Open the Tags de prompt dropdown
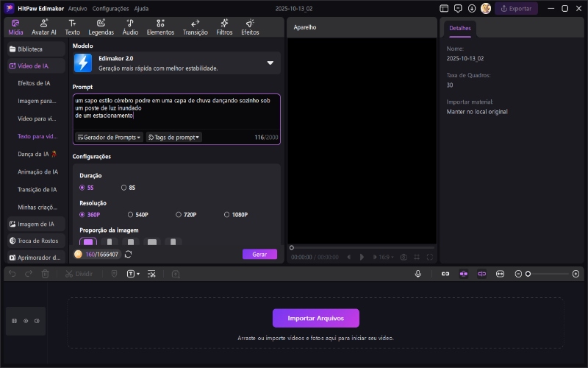This screenshot has height=368, width=588. point(173,137)
